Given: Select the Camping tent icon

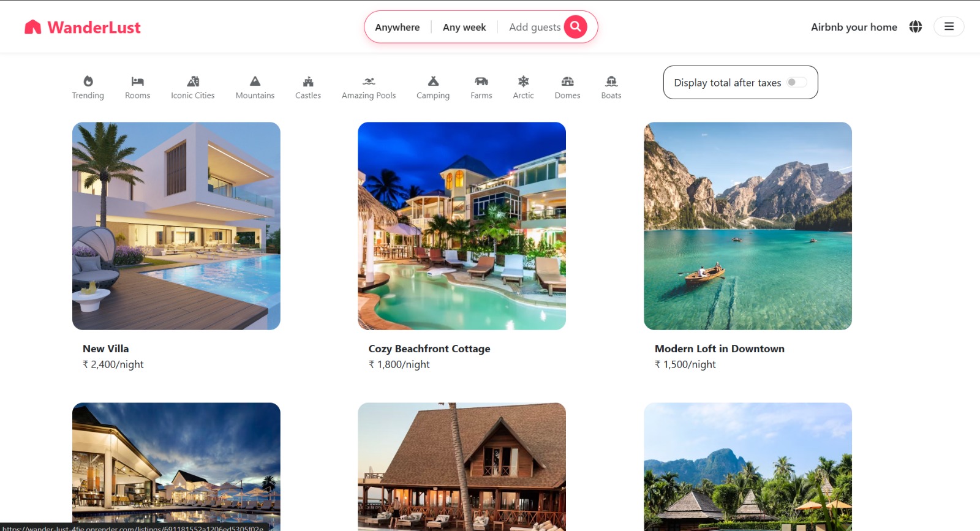Looking at the screenshot, I should [433, 81].
